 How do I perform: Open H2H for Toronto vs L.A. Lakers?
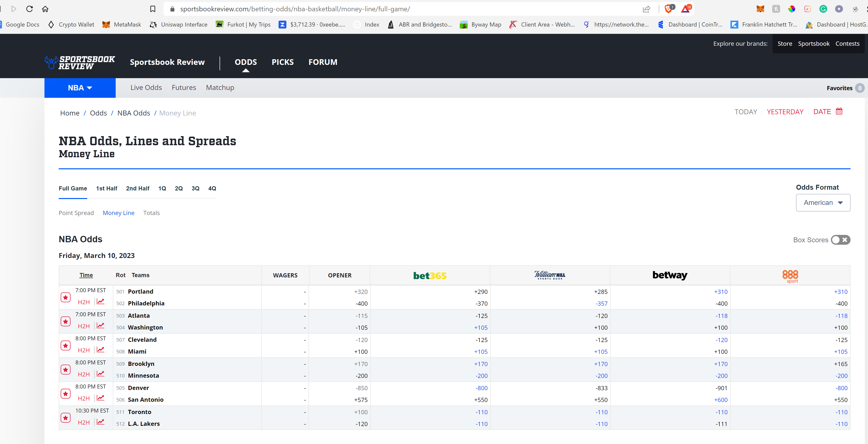tap(84, 422)
